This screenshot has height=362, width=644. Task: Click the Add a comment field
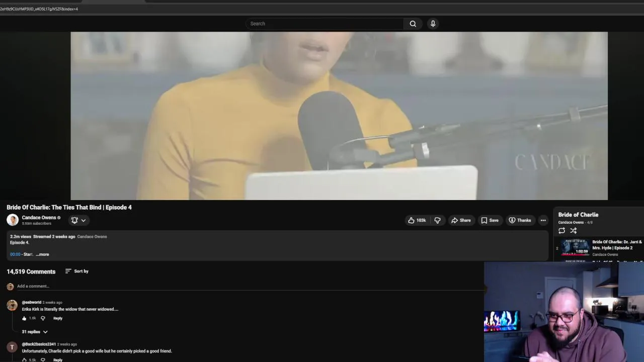click(x=251, y=286)
